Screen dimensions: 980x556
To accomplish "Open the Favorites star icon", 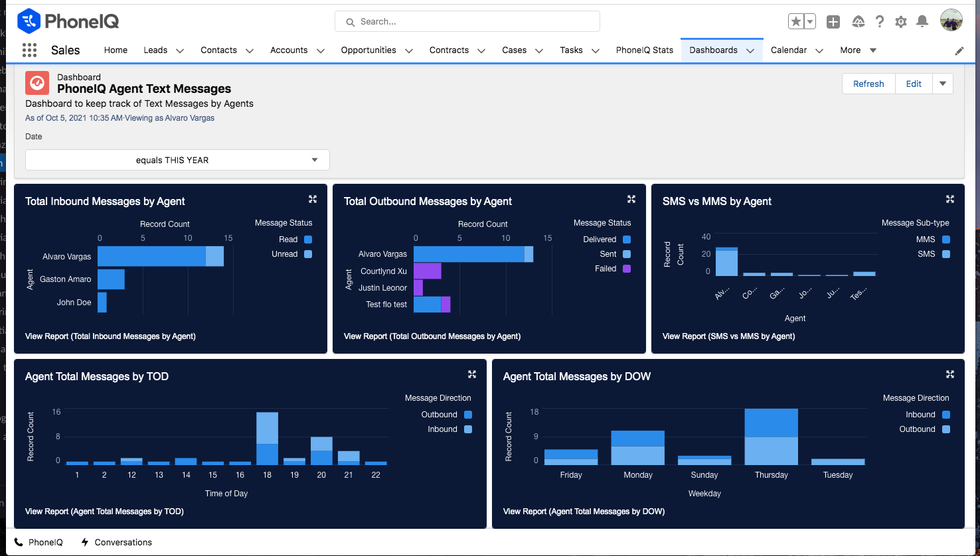I will pos(796,22).
